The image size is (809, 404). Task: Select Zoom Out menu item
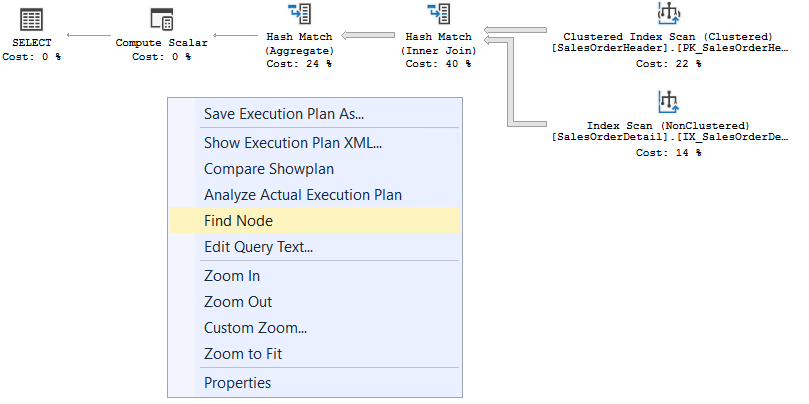tap(237, 302)
